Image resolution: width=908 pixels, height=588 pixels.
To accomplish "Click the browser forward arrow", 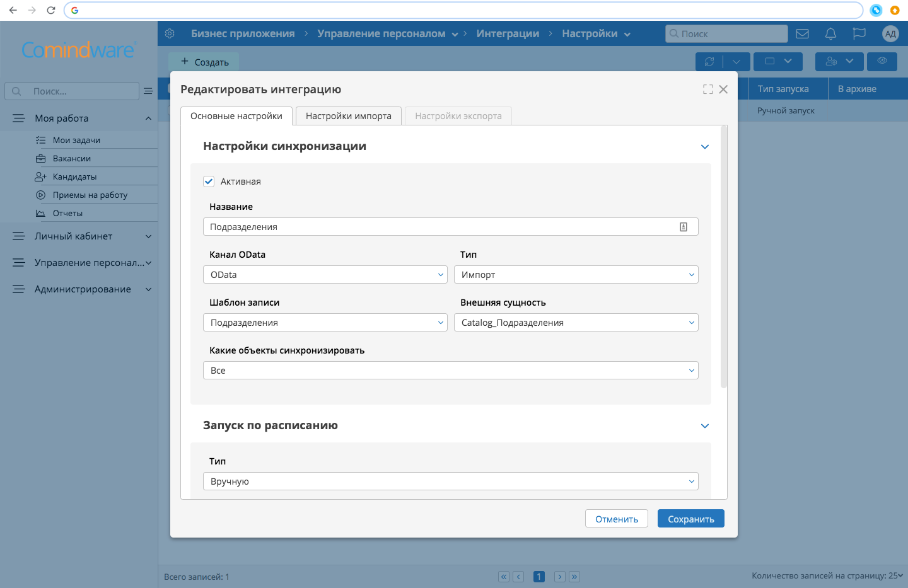I will pyautogui.click(x=32, y=10).
